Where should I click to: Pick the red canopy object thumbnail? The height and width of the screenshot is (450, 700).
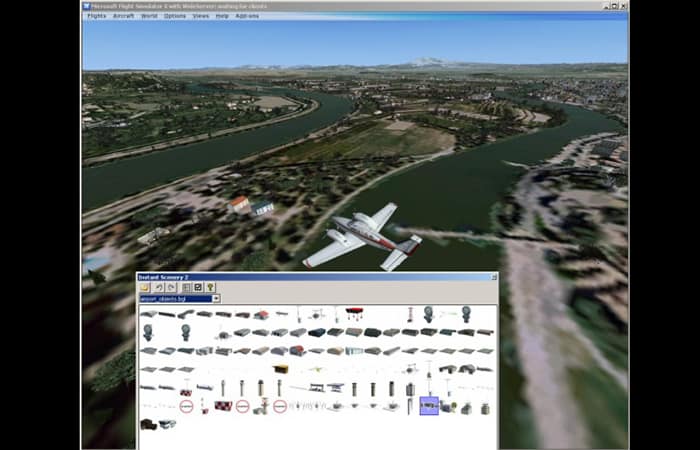pyautogui.click(x=354, y=312)
